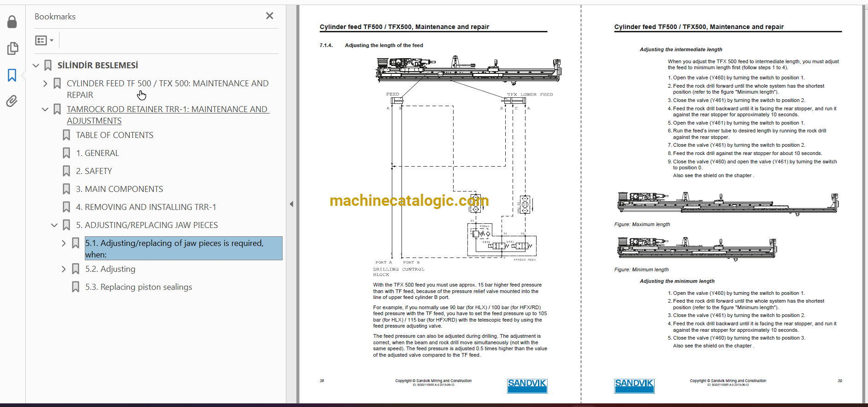Select highlighted 5.1 Adjusting/replacing of jaw pieces bookmark
Image resolution: width=868 pixels, height=407 pixels.
pyautogui.click(x=183, y=248)
